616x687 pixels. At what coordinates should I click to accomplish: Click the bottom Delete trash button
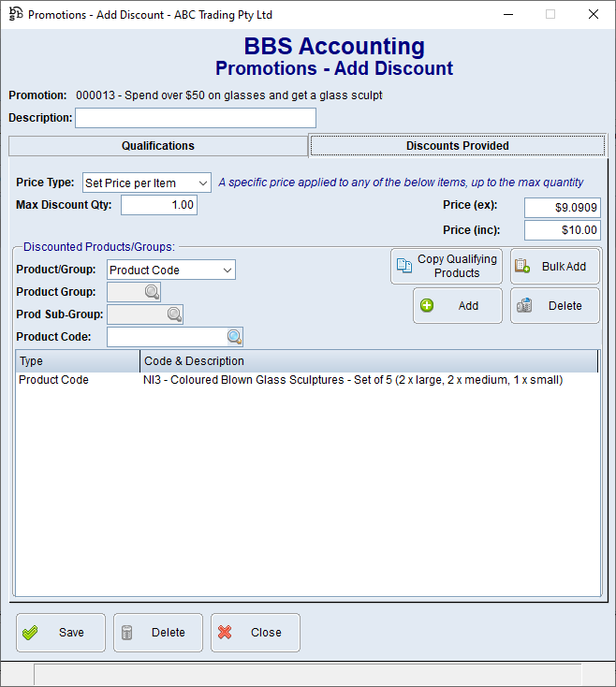157,633
